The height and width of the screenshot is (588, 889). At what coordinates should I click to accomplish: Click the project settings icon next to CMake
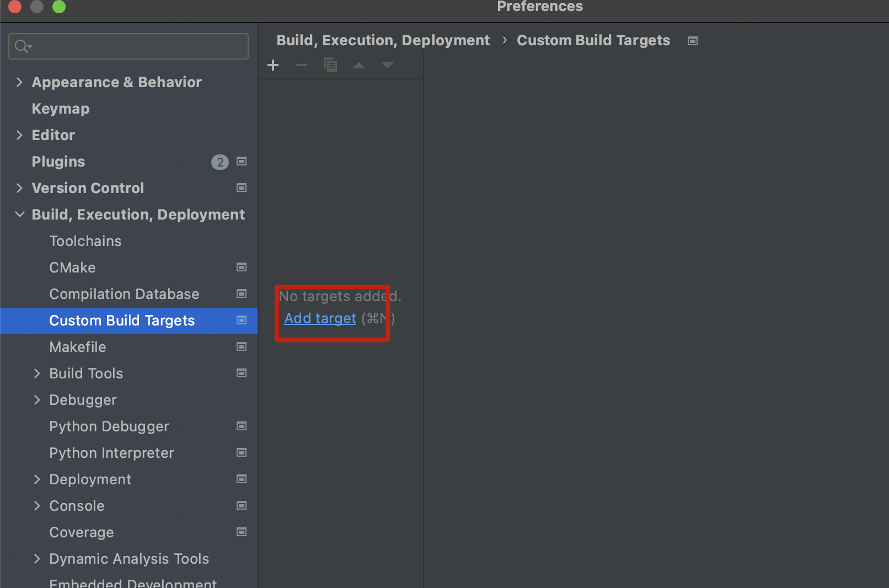point(242,268)
